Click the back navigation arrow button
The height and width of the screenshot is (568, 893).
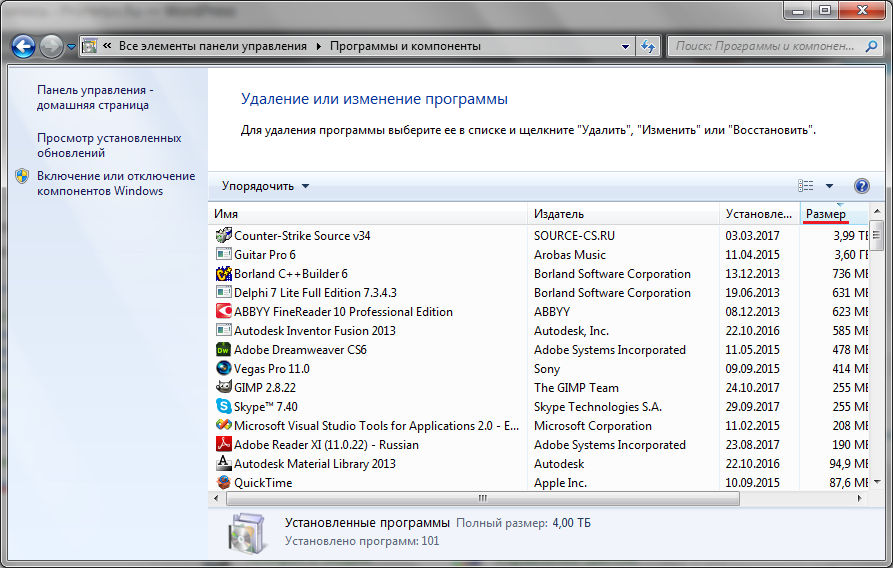pos(24,46)
